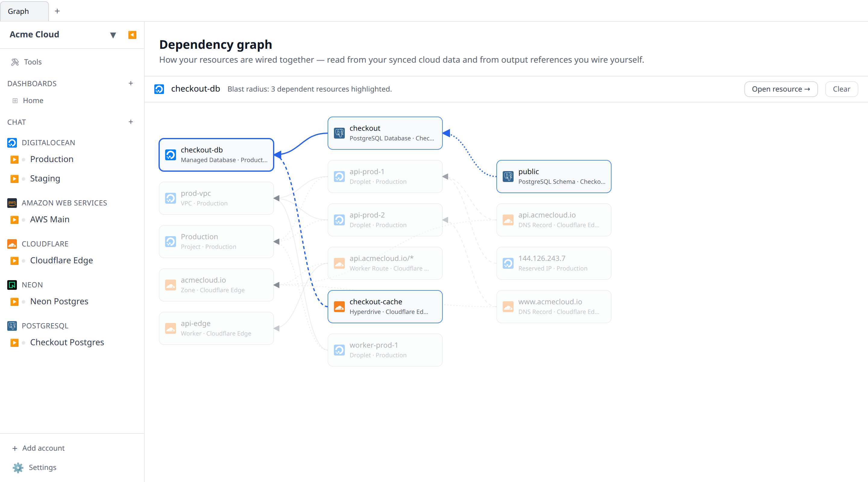868x482 pixels.
Task: Click the Cloudflare icon on www.acmecloud.io node
Action: [508, 307]
